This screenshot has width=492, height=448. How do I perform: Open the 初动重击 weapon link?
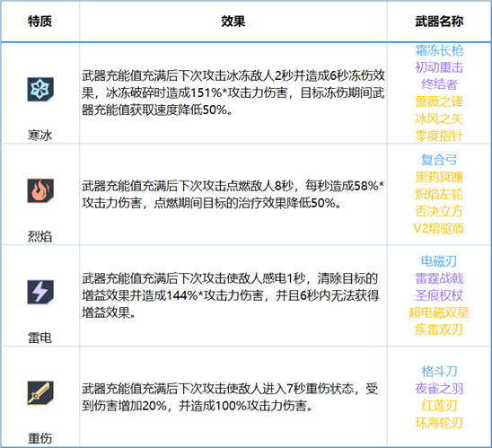pos(439,67)
